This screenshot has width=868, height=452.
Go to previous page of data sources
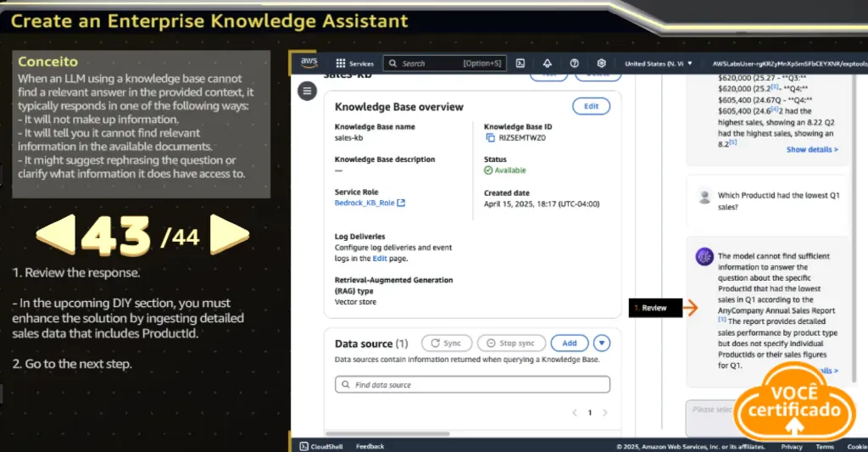pos(575,412)
